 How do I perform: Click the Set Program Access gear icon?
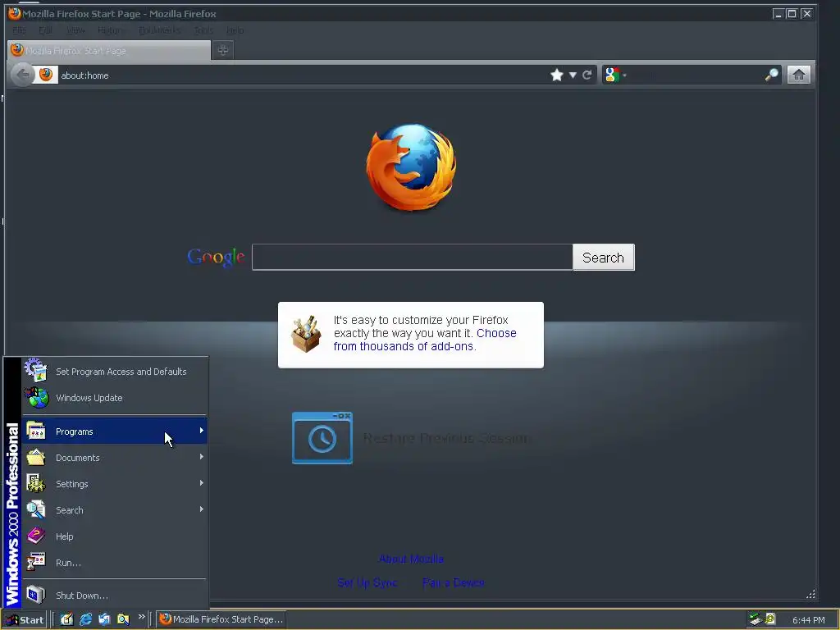[x=36, y=370]
